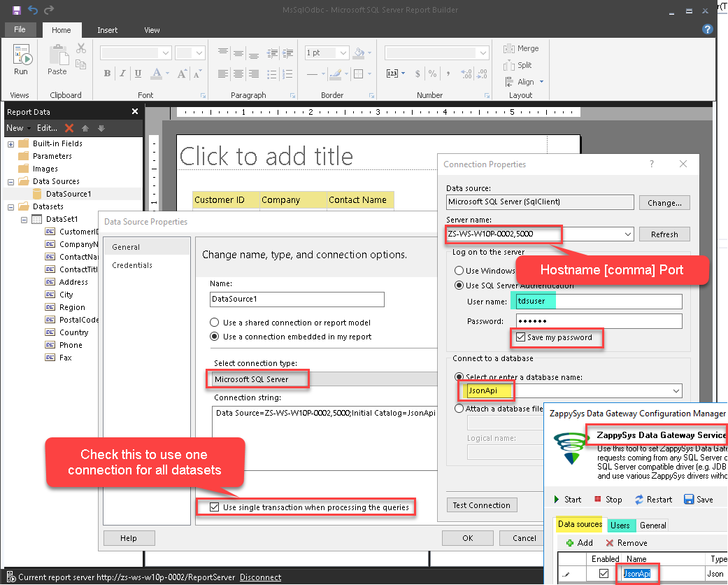728x585 pixels.
Task: Click the Copy icon in Clipboard group
Action: (81, 64)
